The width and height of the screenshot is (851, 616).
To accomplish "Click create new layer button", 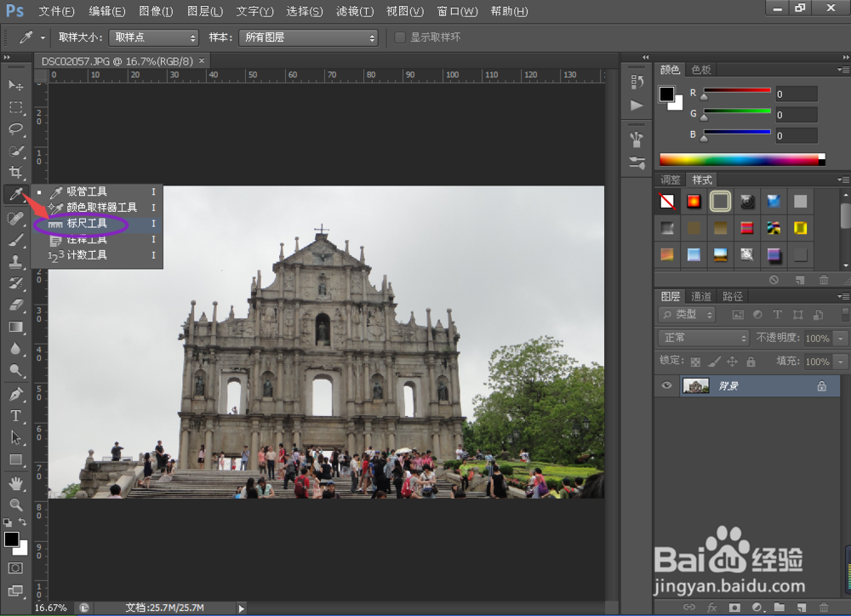I will point(801,607).
